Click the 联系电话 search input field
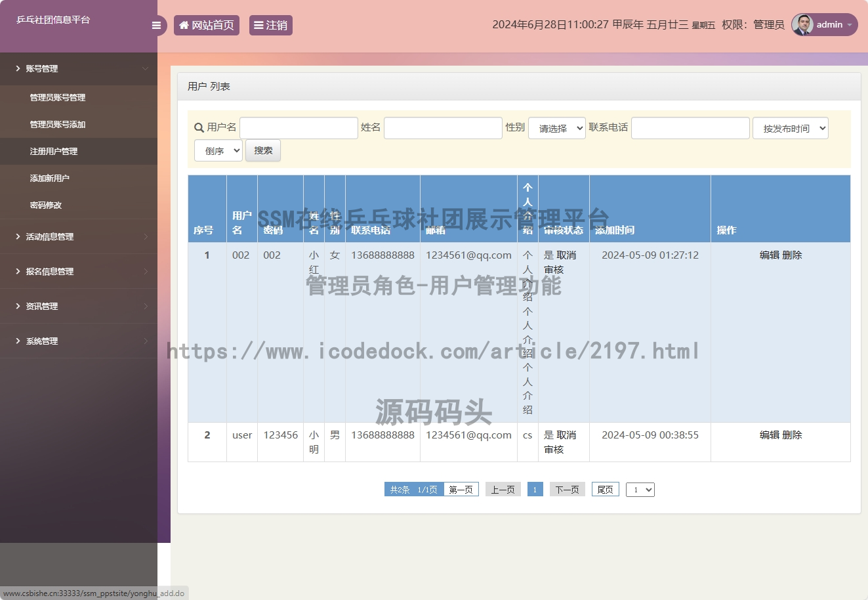 [x=690, y=128]
